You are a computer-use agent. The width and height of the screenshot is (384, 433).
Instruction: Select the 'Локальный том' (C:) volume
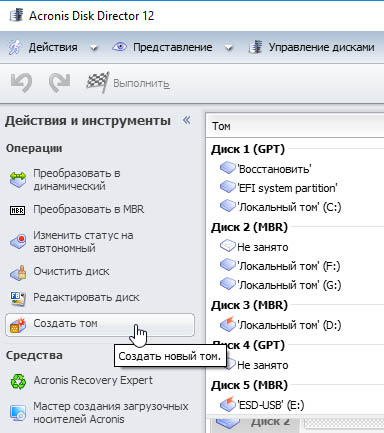pos(289,207)
